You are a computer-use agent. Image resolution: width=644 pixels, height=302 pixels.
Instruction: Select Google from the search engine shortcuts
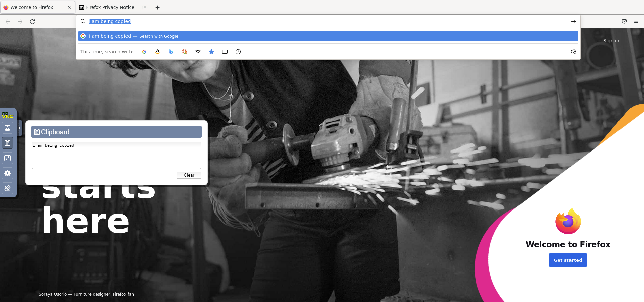(x=144, y=52)
